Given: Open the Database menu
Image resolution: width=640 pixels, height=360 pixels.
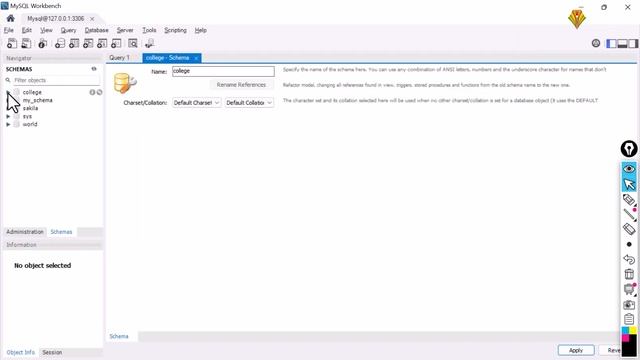Looking at the screenshot, I should pos(96,30).
